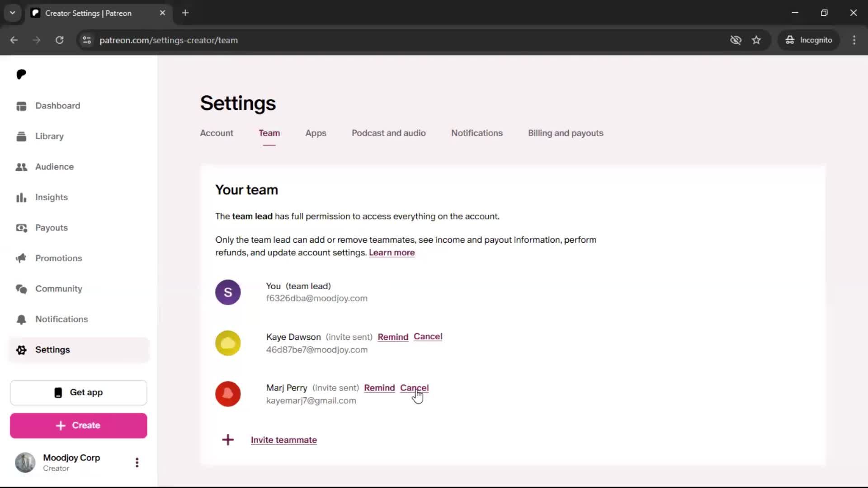
Task: Click the Your team heading
Action: [x=246, y=190]
